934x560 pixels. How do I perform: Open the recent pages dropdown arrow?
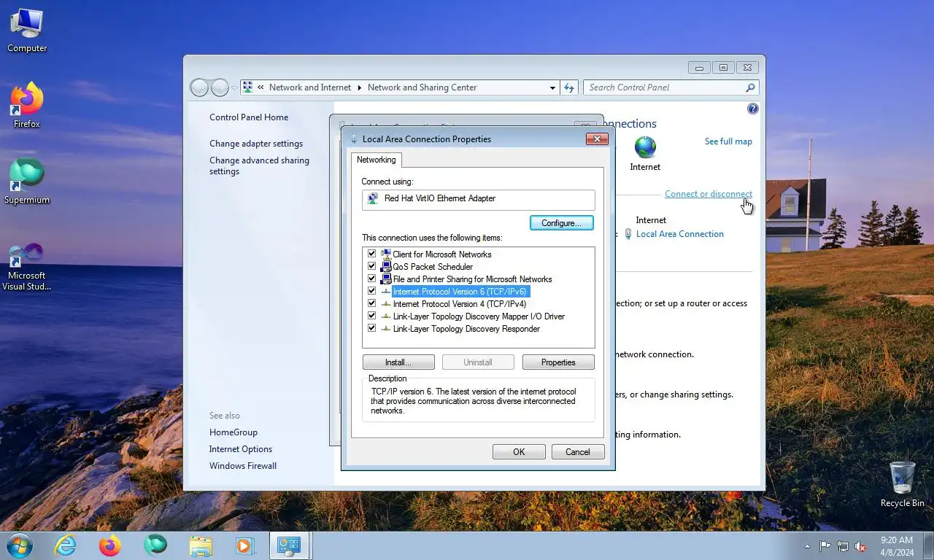tap(234, 87)
